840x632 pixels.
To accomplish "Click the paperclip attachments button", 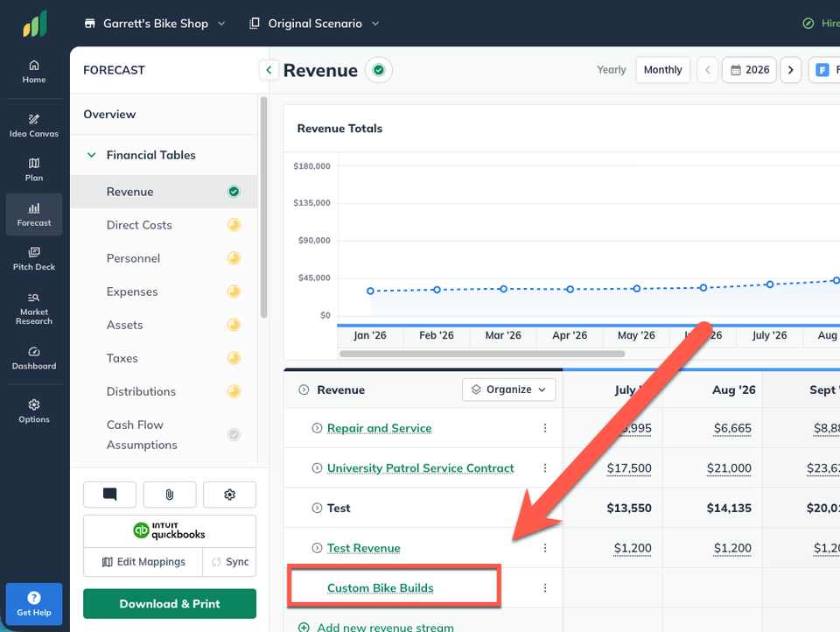I will 169,495.
